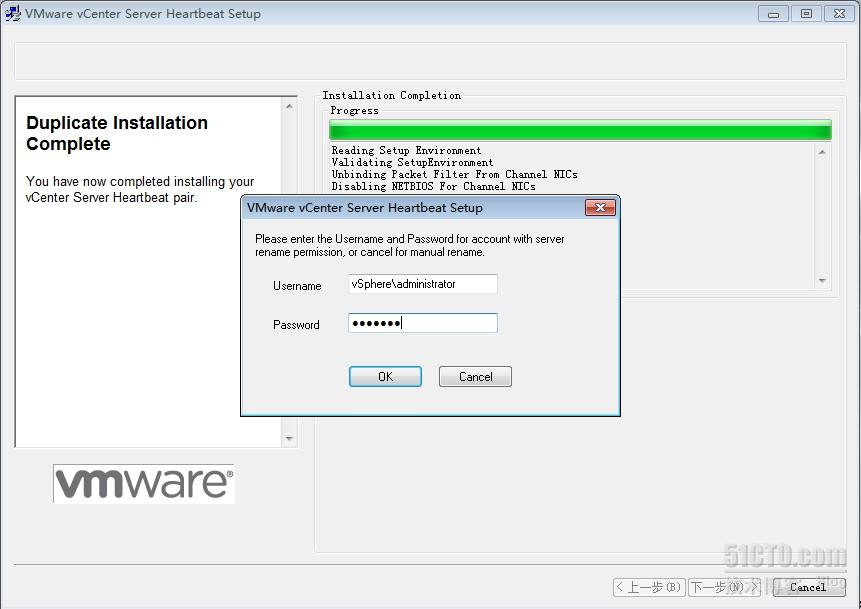Image resolution: width=861 pixels, height=609 pixels.
Task: Click the Cancel button of the setup wizard
Action: 808,587
